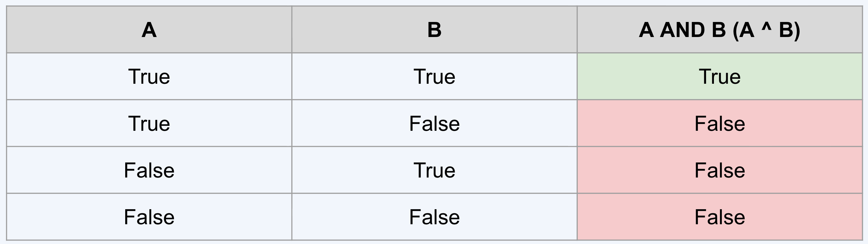Viewport: 868px width, 244px height.
Task: Click the first row A value True
Action: [x=149, y=77]
